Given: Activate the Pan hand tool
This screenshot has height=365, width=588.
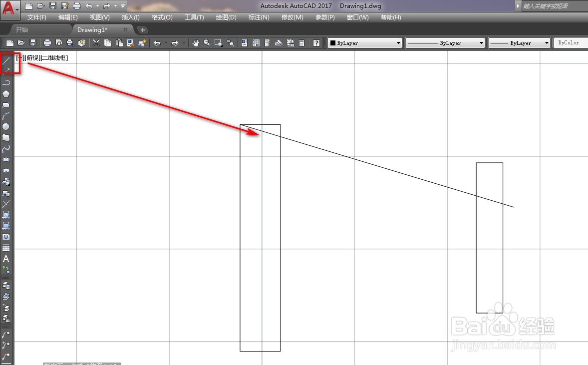Looking at the screenshot, I should [196, 43].
